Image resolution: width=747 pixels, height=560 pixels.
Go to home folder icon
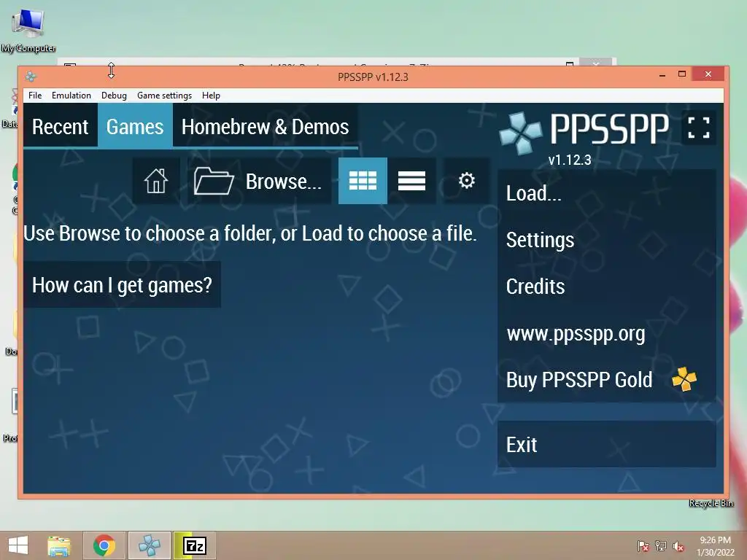156,181
